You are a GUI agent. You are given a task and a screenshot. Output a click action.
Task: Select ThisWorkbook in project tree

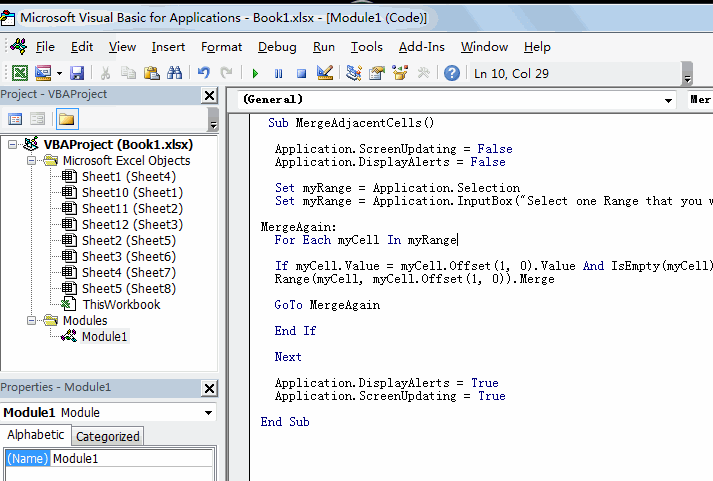120,304
